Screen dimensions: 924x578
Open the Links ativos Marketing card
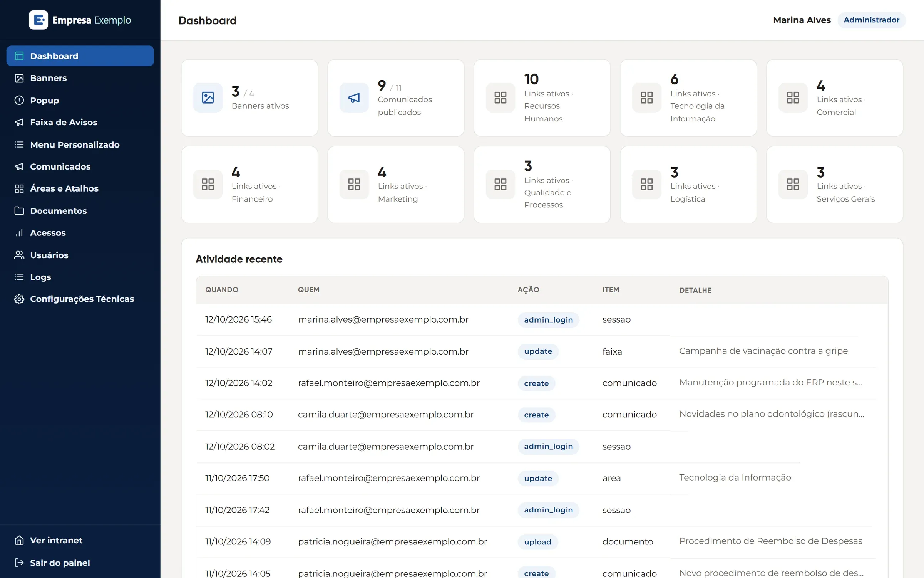coord(396,185)
